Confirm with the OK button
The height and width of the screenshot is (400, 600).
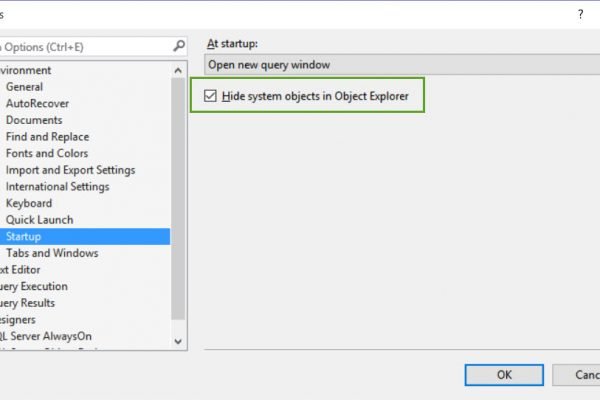504,375
